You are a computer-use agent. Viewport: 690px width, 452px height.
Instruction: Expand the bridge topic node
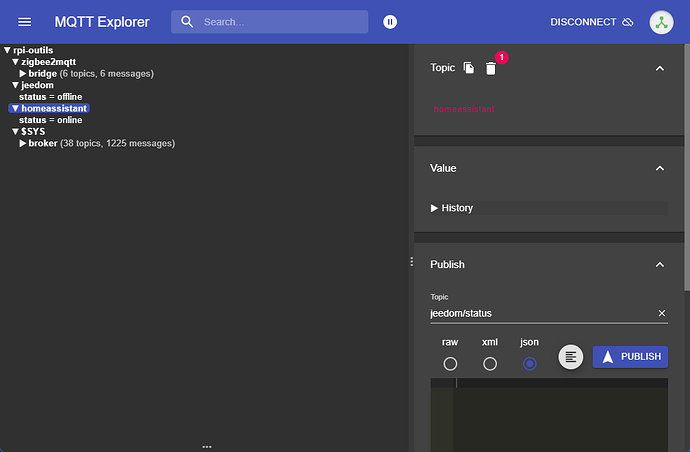pyautogui.click(x=22, y=73)
